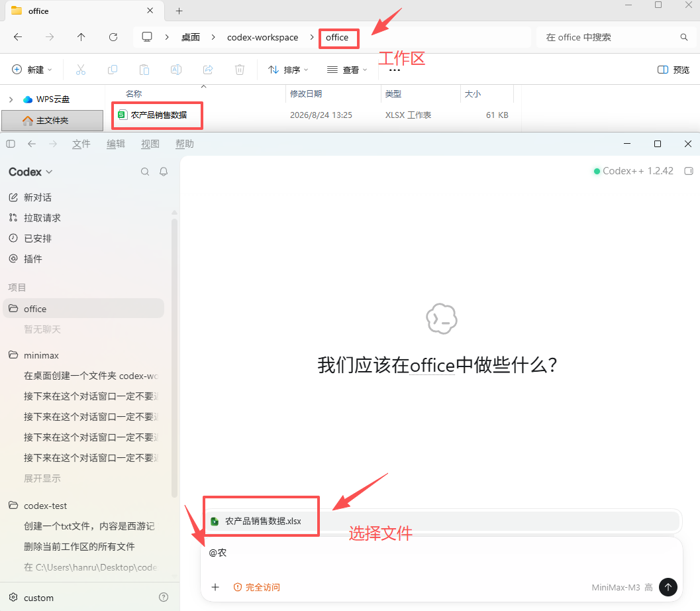Click the cut scissors icon in Explorer toolbar

81,70
